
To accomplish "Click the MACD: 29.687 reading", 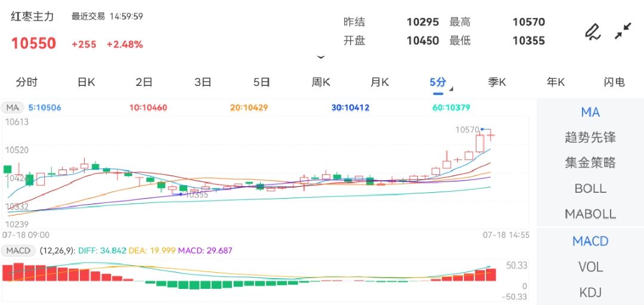I will (x=205, y=250).
